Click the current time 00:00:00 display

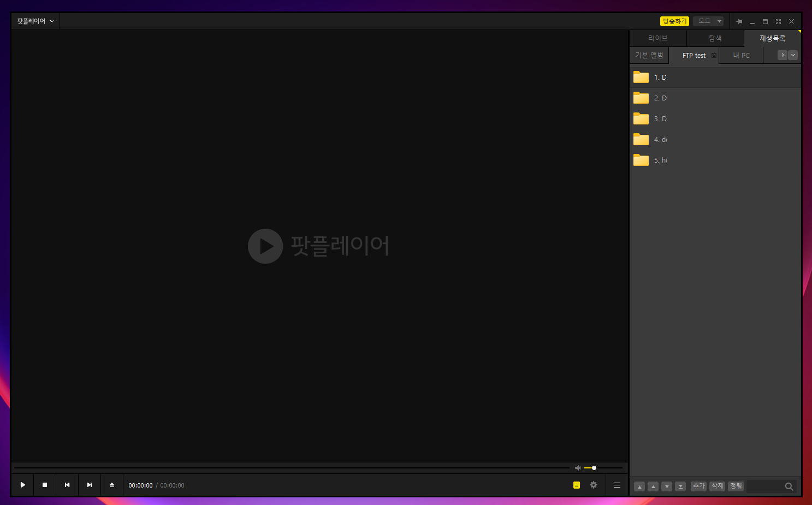(140, 485)
